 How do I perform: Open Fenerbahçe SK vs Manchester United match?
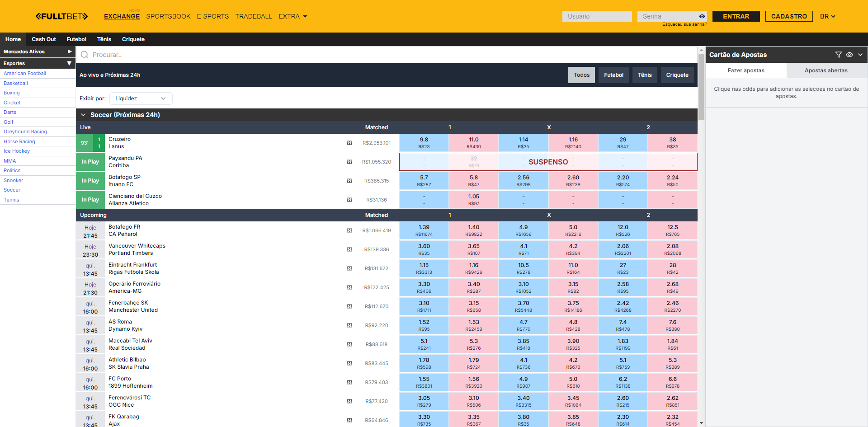click(133, 306)
